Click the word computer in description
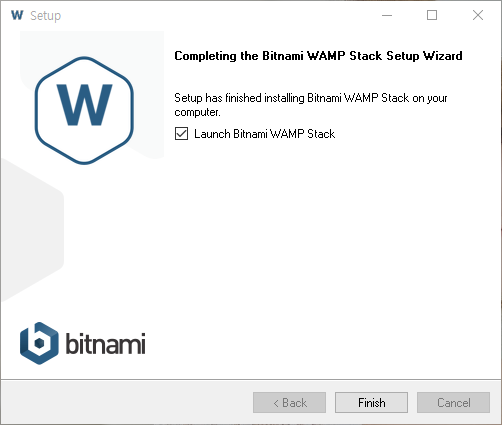This screenshot has height=425, width=502. 197,112
